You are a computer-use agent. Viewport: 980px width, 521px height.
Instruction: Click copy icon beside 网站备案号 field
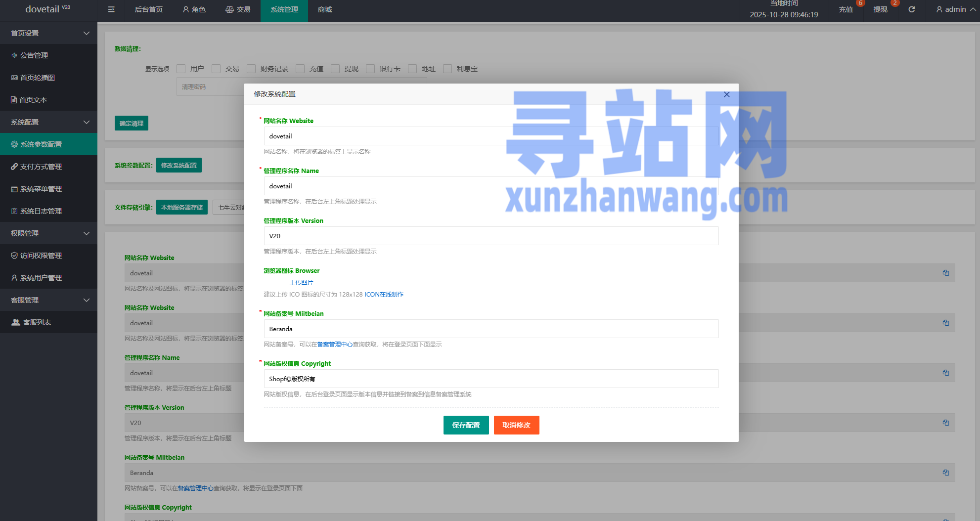[945, 473]
